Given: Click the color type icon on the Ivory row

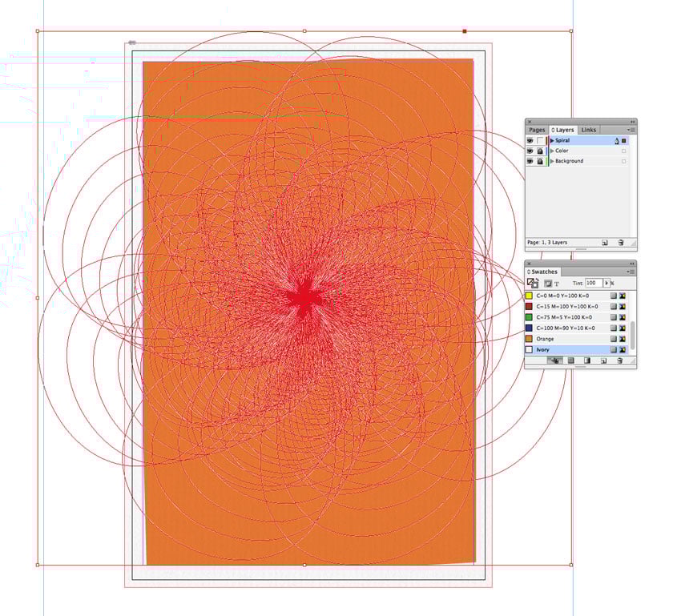Looking at the screenshot, I should pyautogui.click(x=614, y=350).
